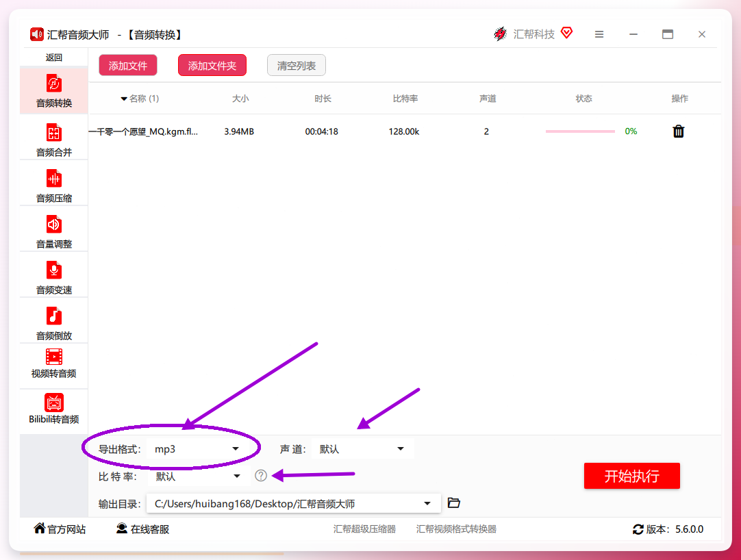741x560 pixels.
Task: Click the pink conversion progress bar
Action: click(580, 131)
